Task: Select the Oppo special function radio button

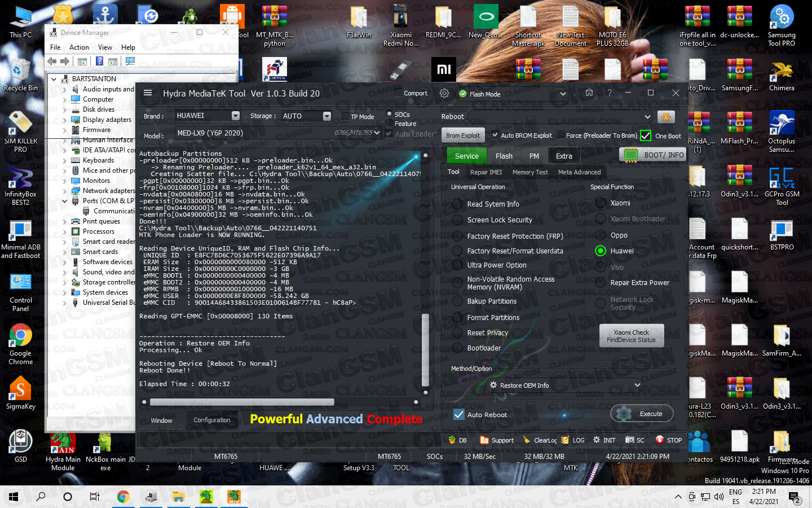Action: (x=601, y=235)
